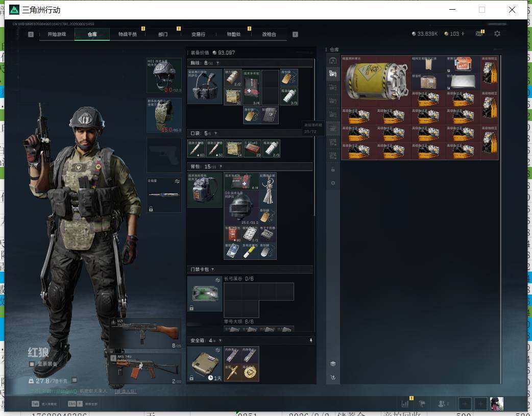The image size is (532, 416).
Task: Swap the safe box via arrows icon
Action: click(x=217, y=350)
